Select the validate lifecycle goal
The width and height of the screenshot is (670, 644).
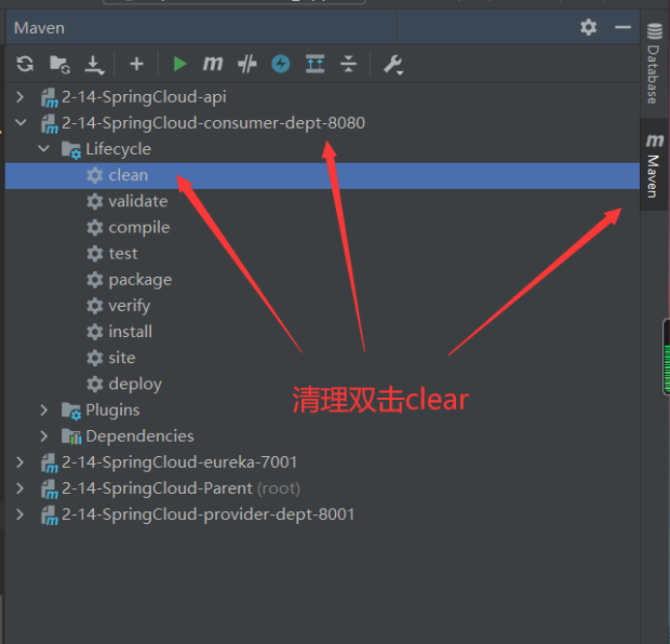[322, 201]
